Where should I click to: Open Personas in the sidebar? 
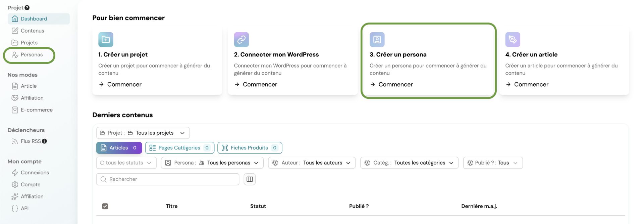click(32, 55)
